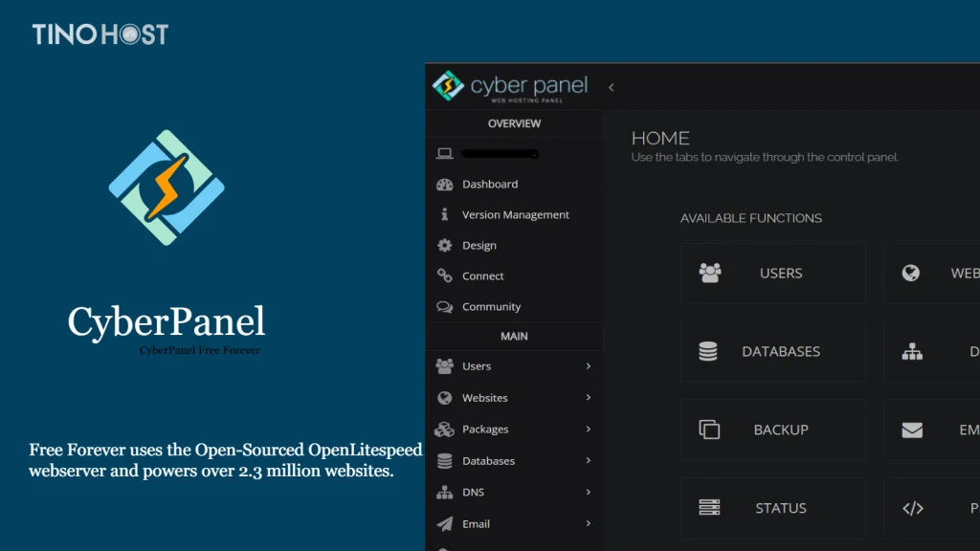
Task: Select the Packages label in the sidebar
Action: (x=485, y=430)
